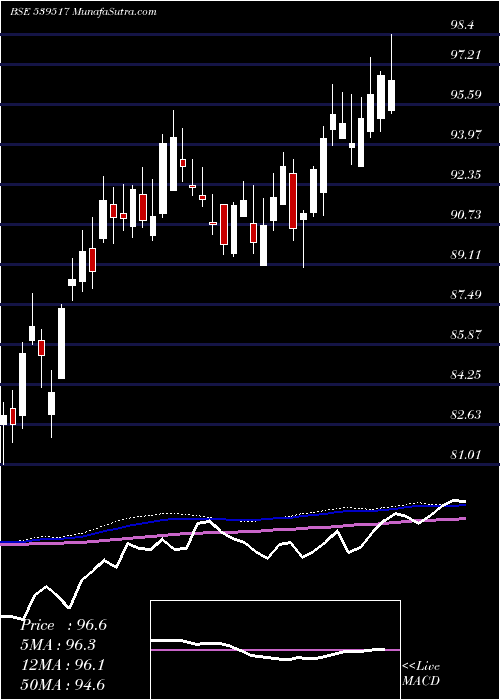Viewport: 500px width, 700px height.
Task: Click the 97.21 price axis label
Action: pos(466,55)
